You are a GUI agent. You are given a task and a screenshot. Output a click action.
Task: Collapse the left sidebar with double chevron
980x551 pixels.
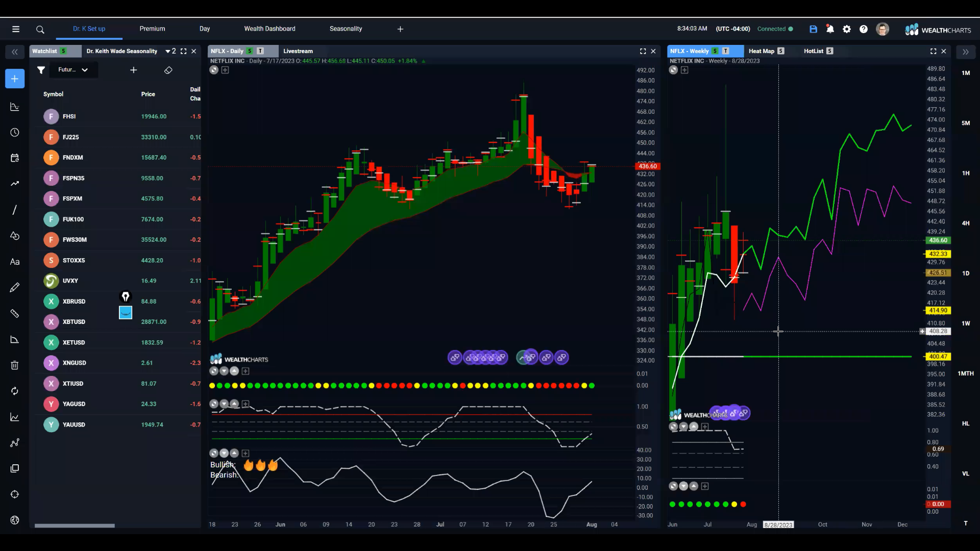(15, 52)
